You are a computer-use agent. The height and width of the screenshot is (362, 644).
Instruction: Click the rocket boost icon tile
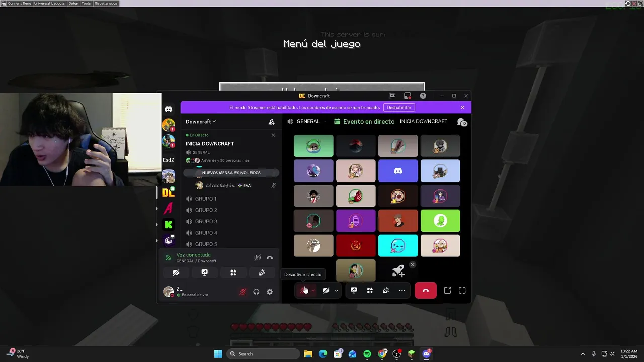(398, 271)
